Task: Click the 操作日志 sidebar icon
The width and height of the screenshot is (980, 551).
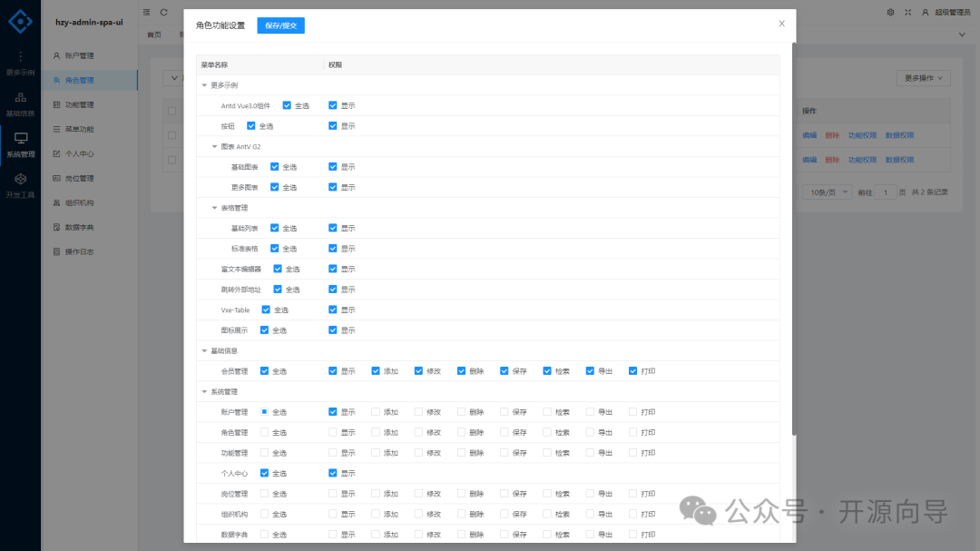Action: [x=57, y=251]
